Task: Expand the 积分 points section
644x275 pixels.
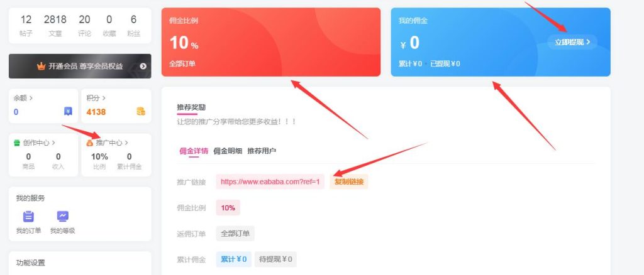Action: click(x=96, y=98)
